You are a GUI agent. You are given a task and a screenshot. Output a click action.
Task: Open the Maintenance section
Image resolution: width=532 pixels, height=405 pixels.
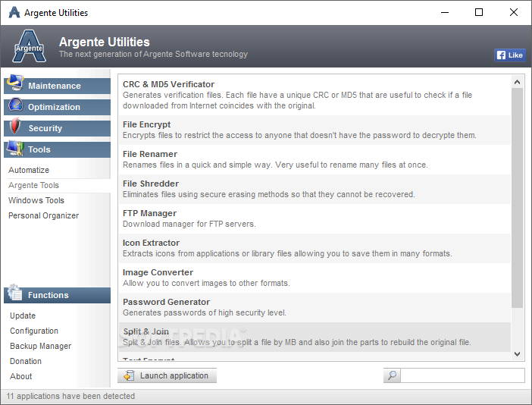58,86
